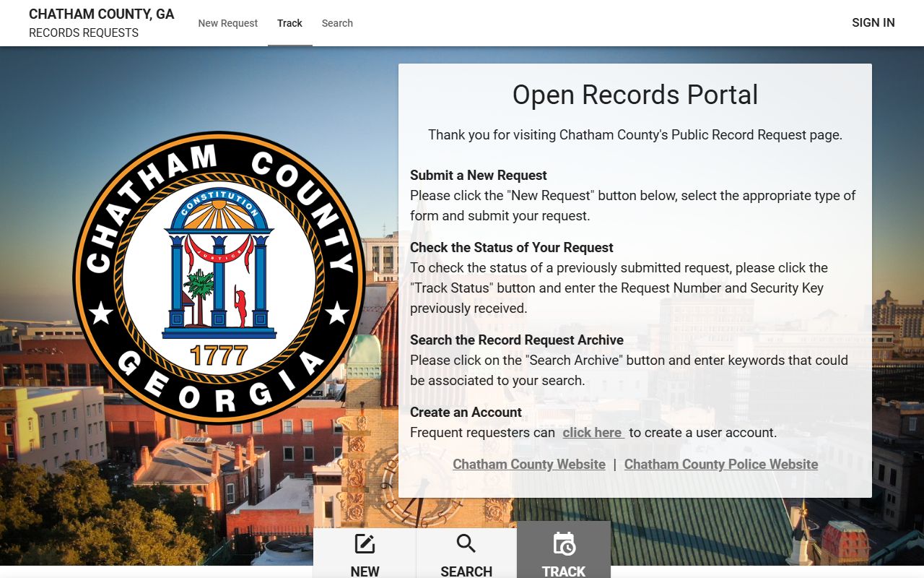Viewport: 924px width, 578px height.
Task: Open Chatham County Police Website link
Action: pyautogui.click(x=721, y=465)
